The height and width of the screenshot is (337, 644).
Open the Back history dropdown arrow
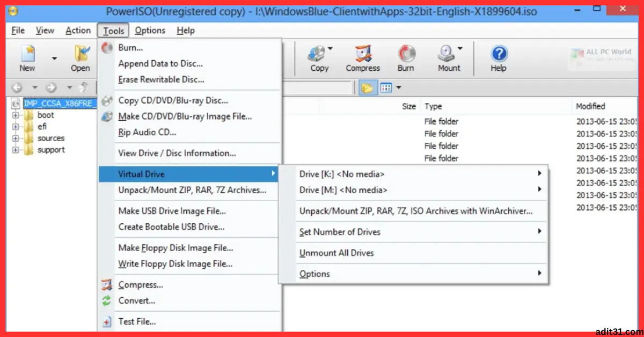34,87
